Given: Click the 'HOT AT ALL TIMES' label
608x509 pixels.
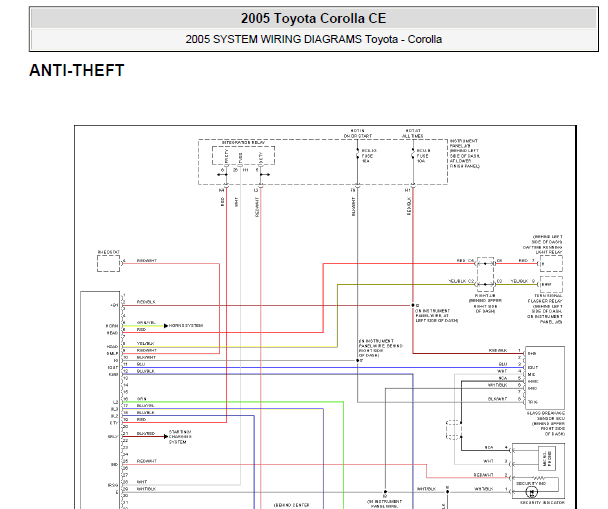Looking at the screenshot, I should pos(413,133).
